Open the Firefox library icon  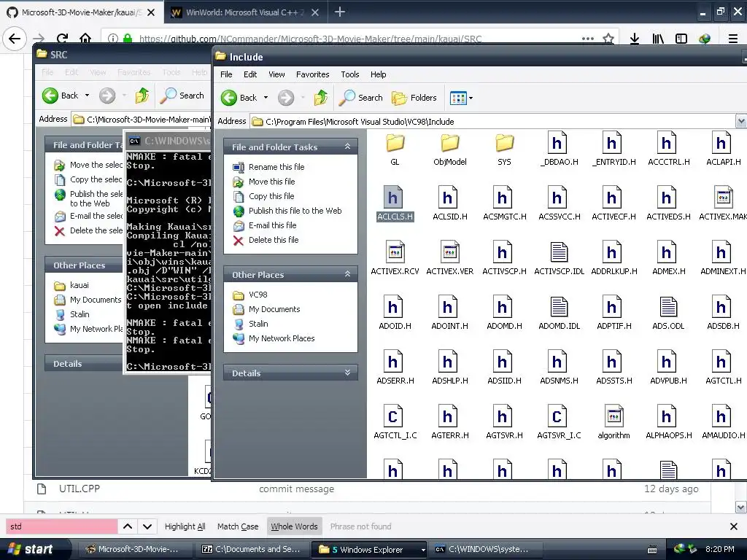coord(658,39)
